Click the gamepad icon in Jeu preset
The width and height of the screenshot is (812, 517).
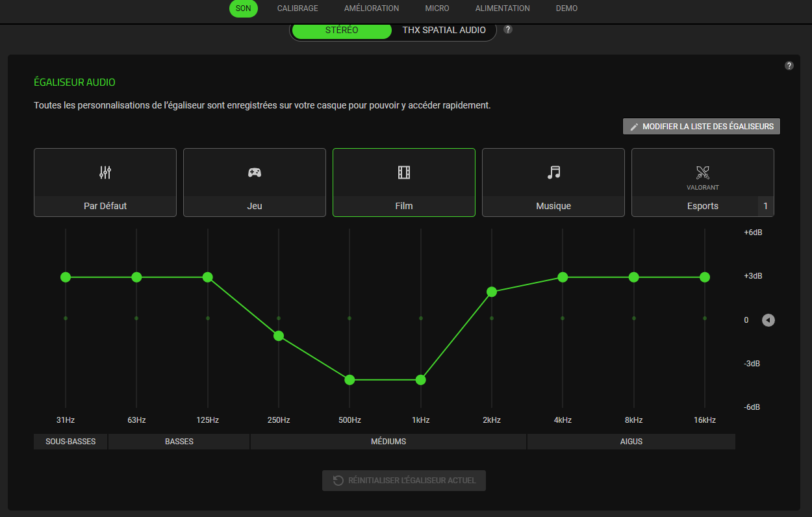click(x=255, y=172)
